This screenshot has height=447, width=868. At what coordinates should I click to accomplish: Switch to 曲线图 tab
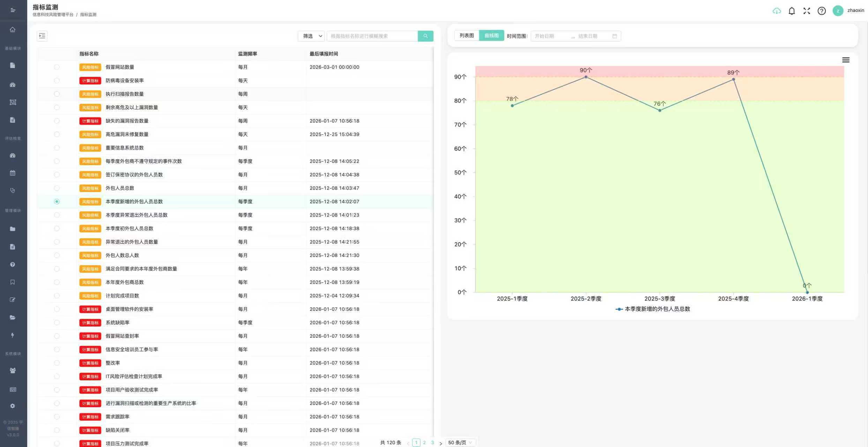coord(491,36)
